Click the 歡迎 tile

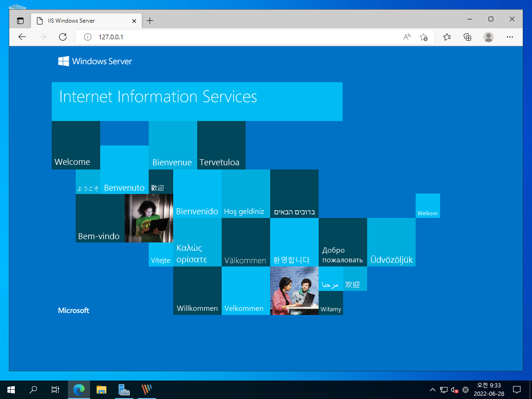pos(161,182)
